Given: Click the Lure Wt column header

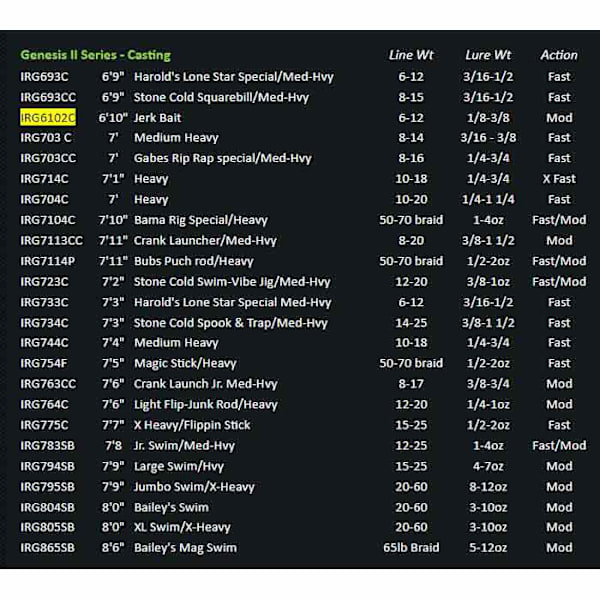Looking at the screenshot, I should click(x=488, y=55).
